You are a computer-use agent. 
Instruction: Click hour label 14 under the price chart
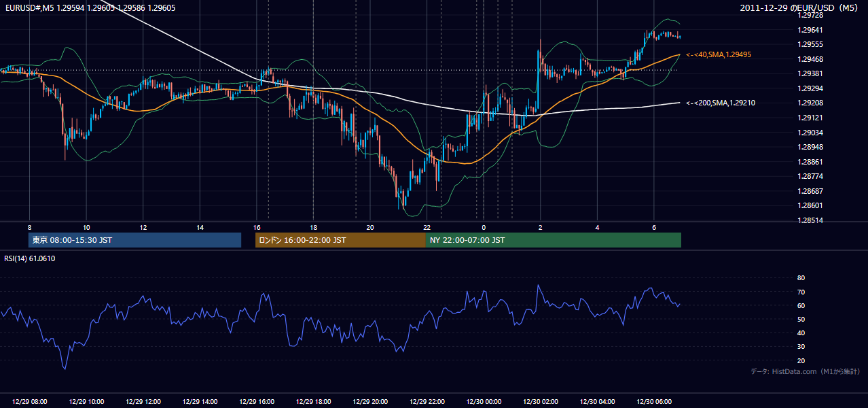(x=200, y=227)
